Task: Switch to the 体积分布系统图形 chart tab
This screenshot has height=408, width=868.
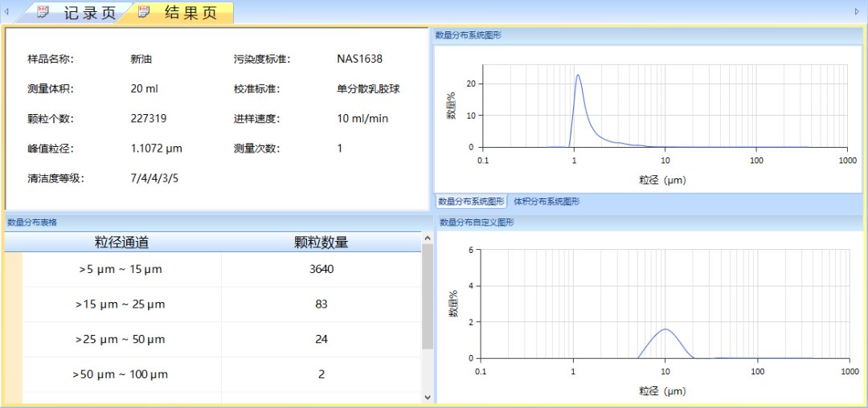Action: click(547, 202)
